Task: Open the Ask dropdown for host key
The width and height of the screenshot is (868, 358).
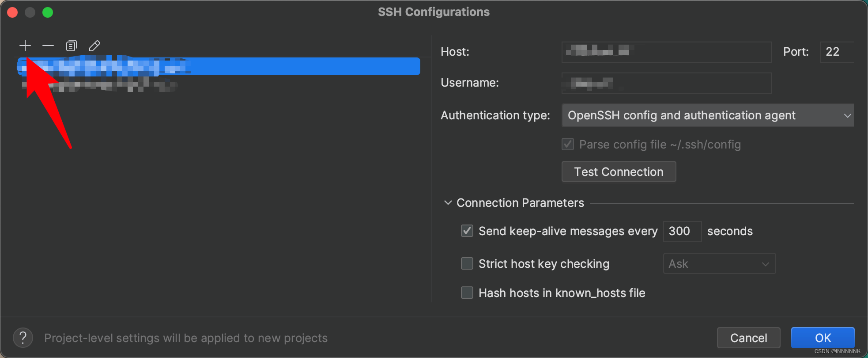Action: coord(719,264)
